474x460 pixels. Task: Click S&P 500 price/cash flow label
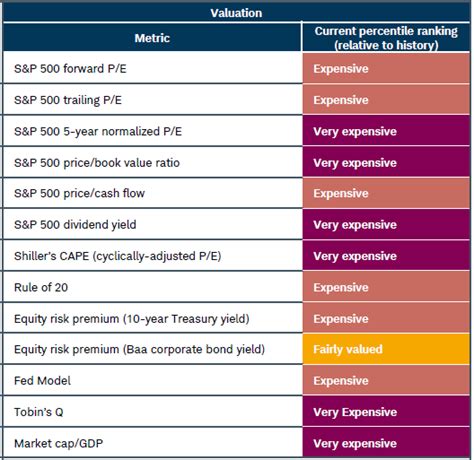79,193
